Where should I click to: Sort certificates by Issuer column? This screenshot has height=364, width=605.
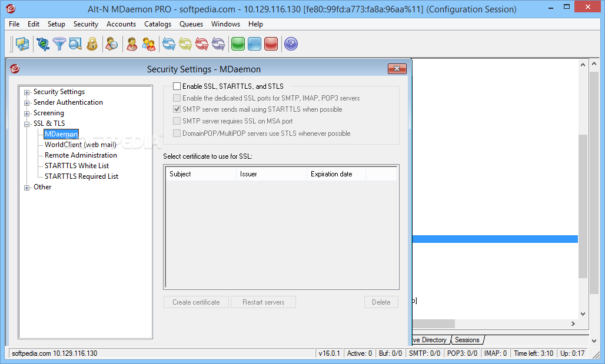pyautogui.click(x=271, y=174)
